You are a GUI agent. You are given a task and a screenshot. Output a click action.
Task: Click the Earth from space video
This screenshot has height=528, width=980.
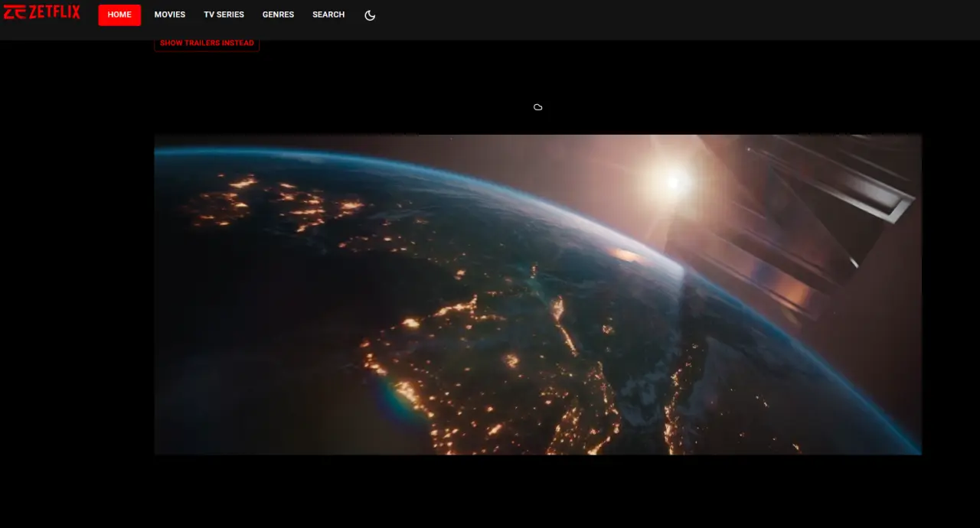point(537,295)
